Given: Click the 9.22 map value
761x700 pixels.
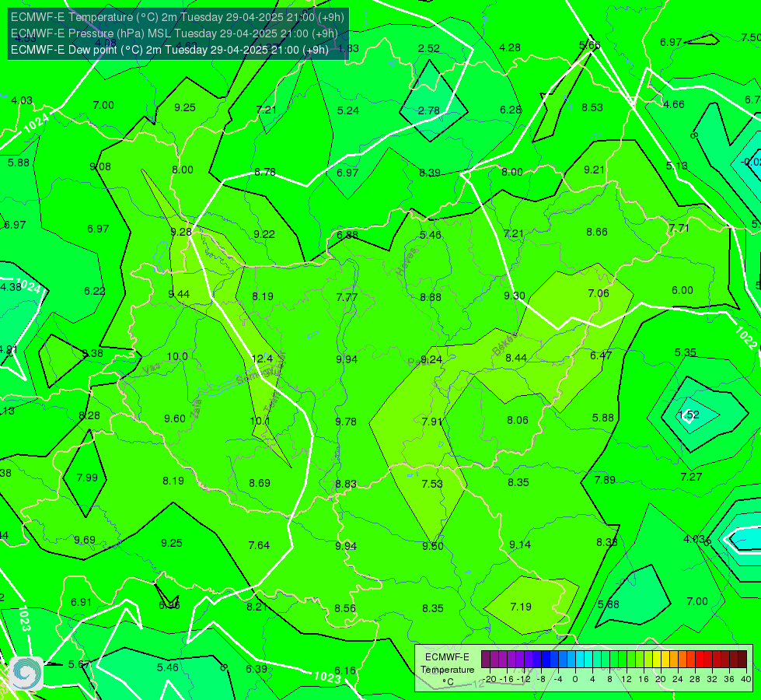Looking at the screenshot, I should click(264, 234).
